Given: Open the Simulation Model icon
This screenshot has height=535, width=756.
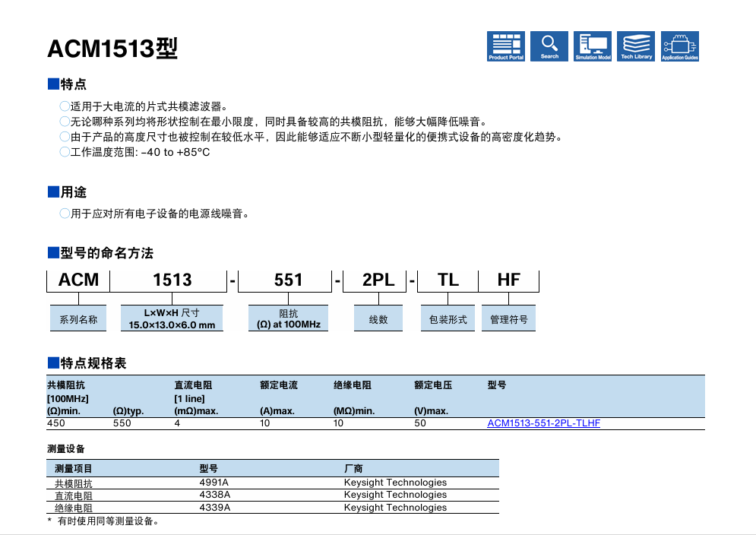Looking at the screenshot, I should click(x=593, y=46).
